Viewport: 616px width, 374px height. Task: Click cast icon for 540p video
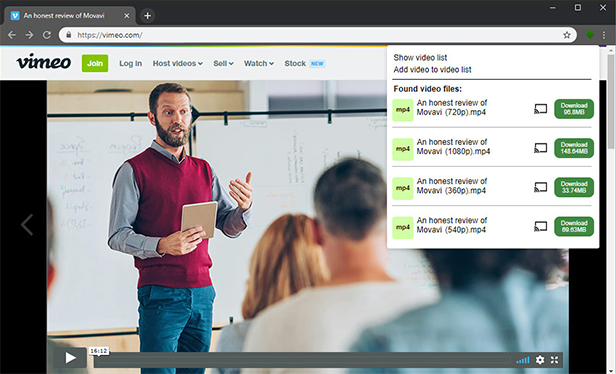tap(541, 227)
